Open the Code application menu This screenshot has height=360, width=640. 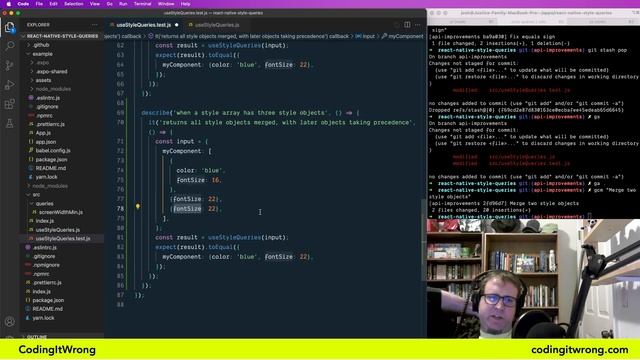[x=23, y=4]
